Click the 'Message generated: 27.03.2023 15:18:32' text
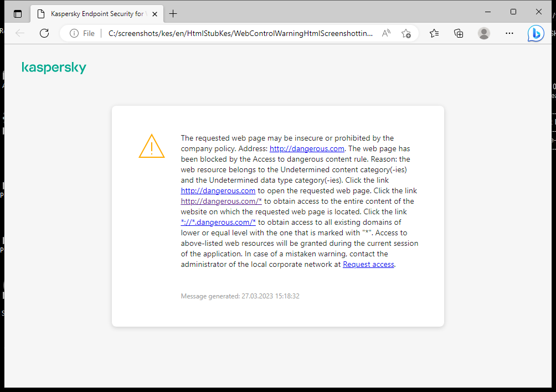The width and height of the screenshot is (556, 392). [240, 296]
